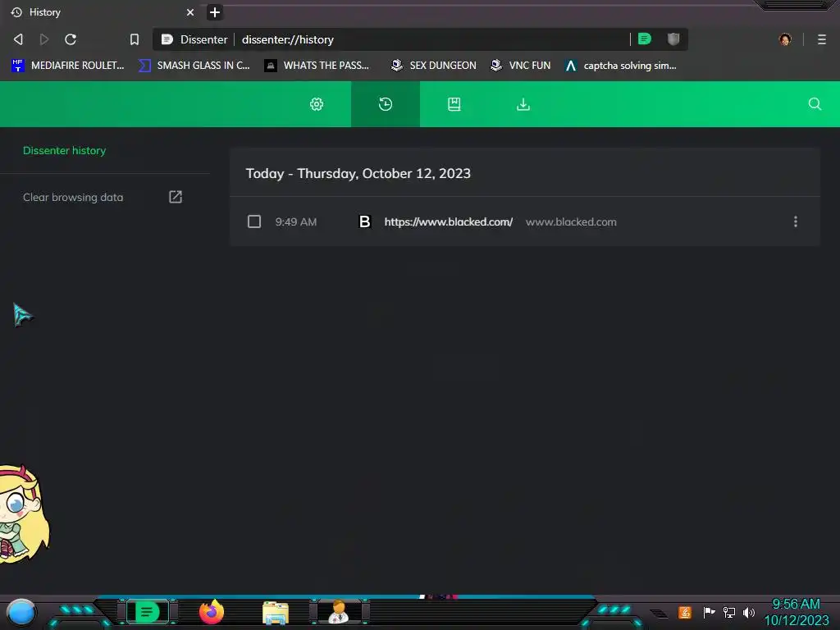Click the Dissenter logo in address bar
The height and width of the screenshot is (630, 840).
[167, 39]
